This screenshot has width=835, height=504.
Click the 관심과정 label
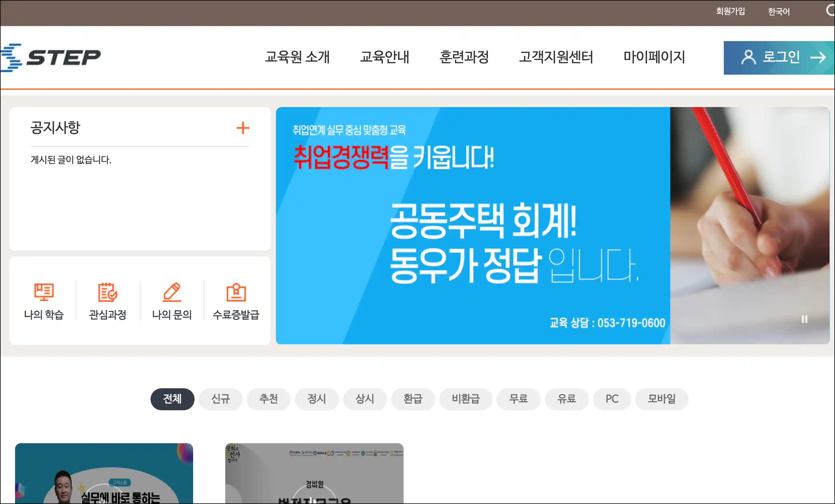tap(107, 315)
